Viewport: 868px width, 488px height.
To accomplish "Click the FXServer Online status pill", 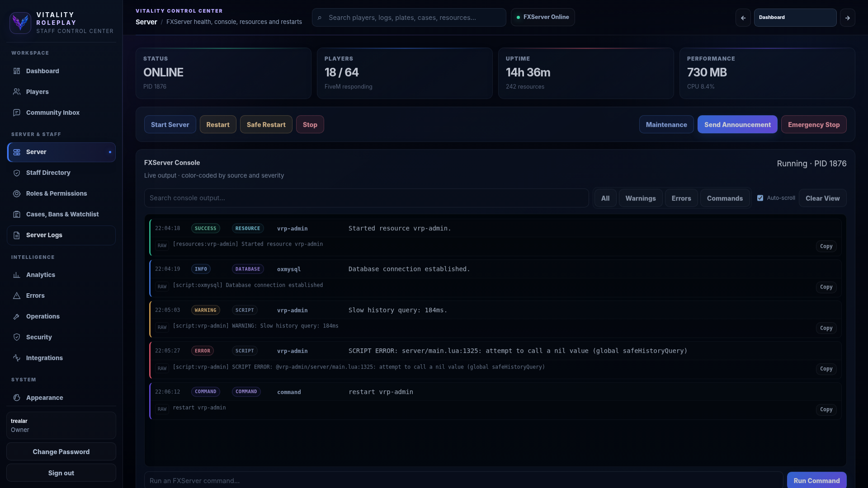I will (542, 17).
